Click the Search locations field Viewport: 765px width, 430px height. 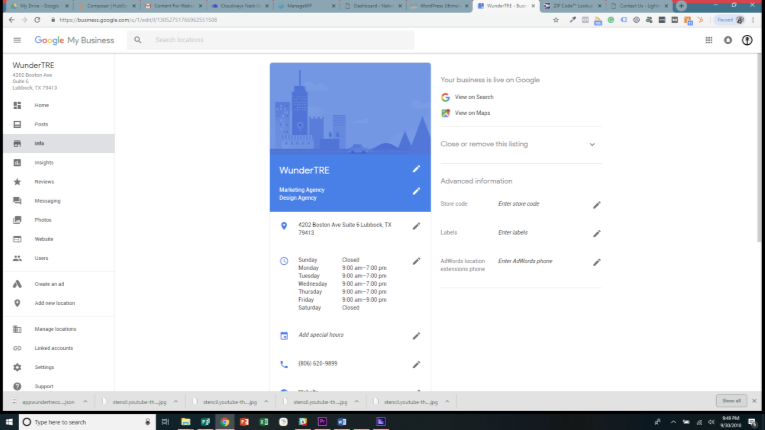coord(271,40)
